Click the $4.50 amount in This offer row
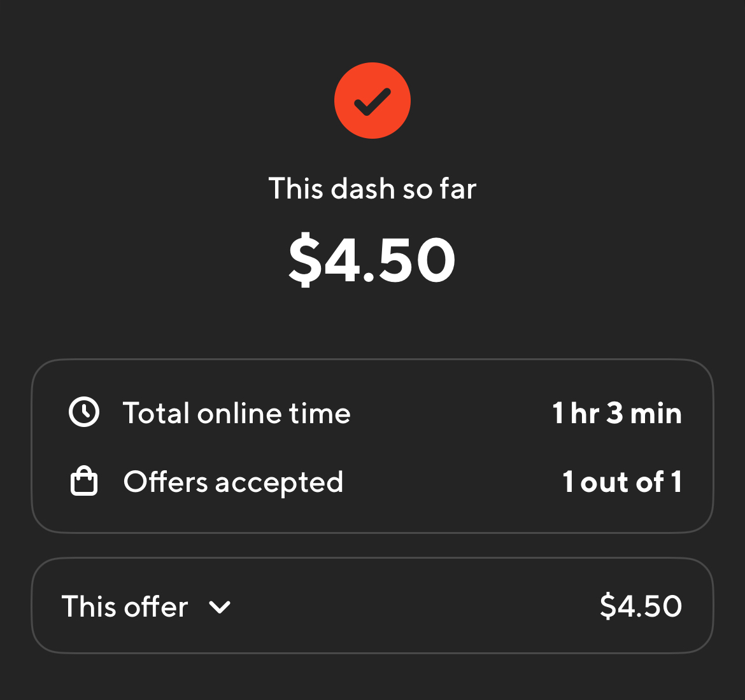The width and height of the screenshot is (745, 700). coord(641,606)
